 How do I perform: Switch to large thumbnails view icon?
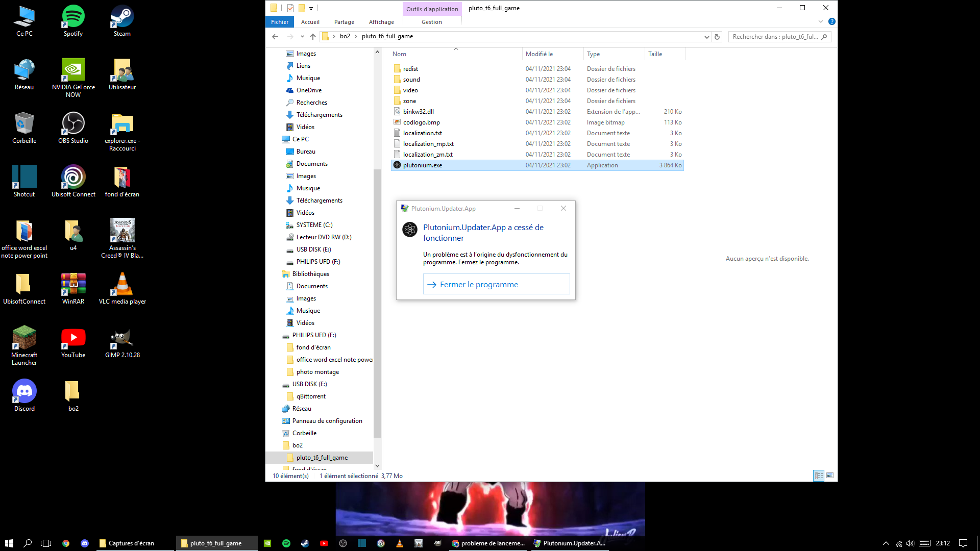pyautogui.click(x=830, y=475)
